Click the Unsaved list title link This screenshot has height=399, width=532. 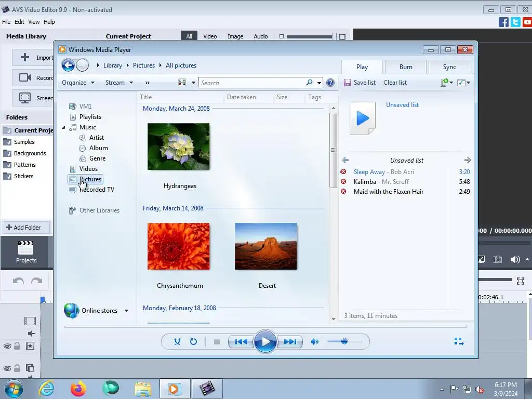click(403, 105)
